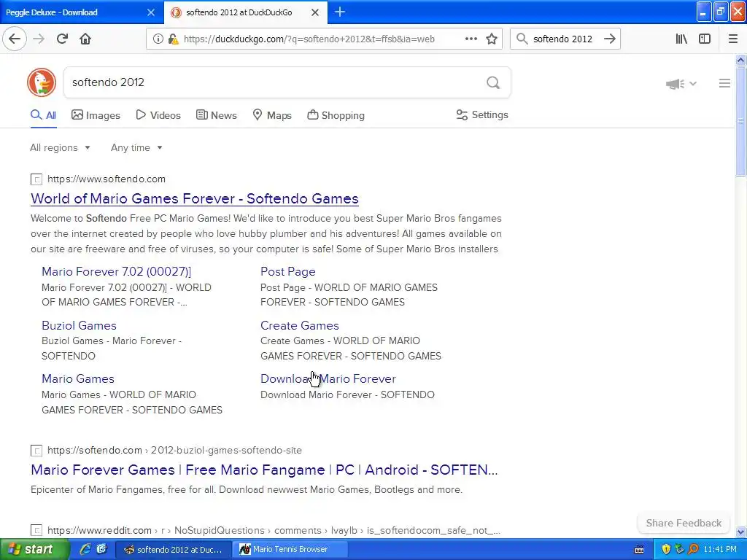747x560 pixels.
Task: Switch to Videos results
Action: [158, 115]
